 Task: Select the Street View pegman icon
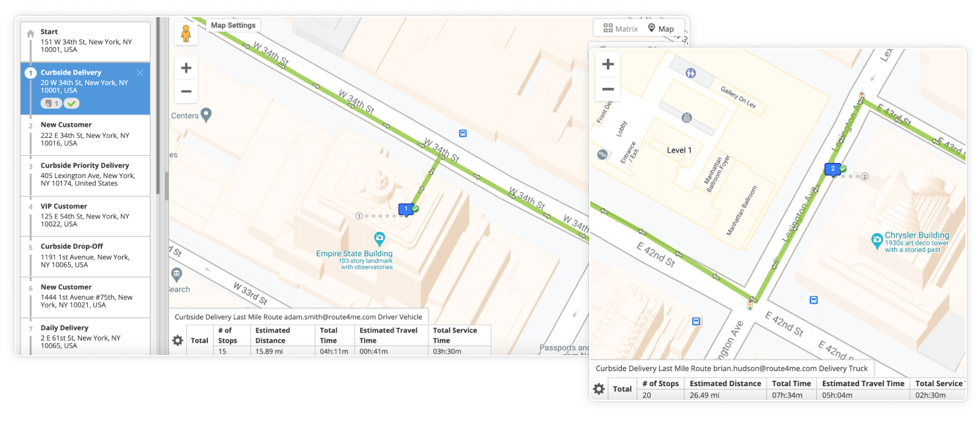pos(186,33)
